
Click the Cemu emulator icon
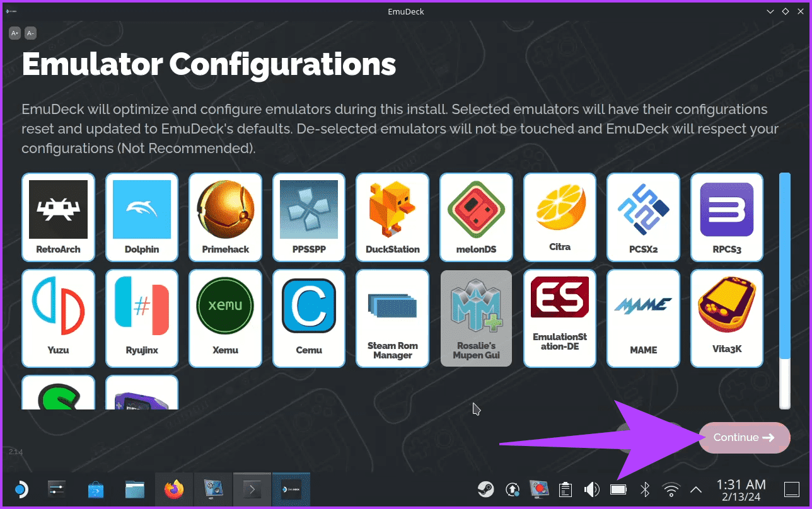(x=309, y=306)
